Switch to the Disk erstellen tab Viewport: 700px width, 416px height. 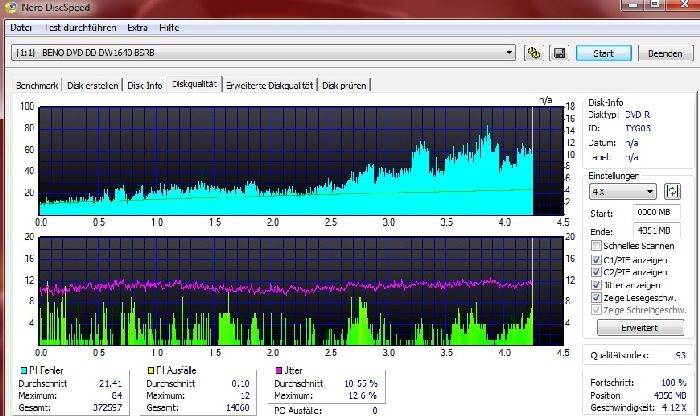(93, 85)
